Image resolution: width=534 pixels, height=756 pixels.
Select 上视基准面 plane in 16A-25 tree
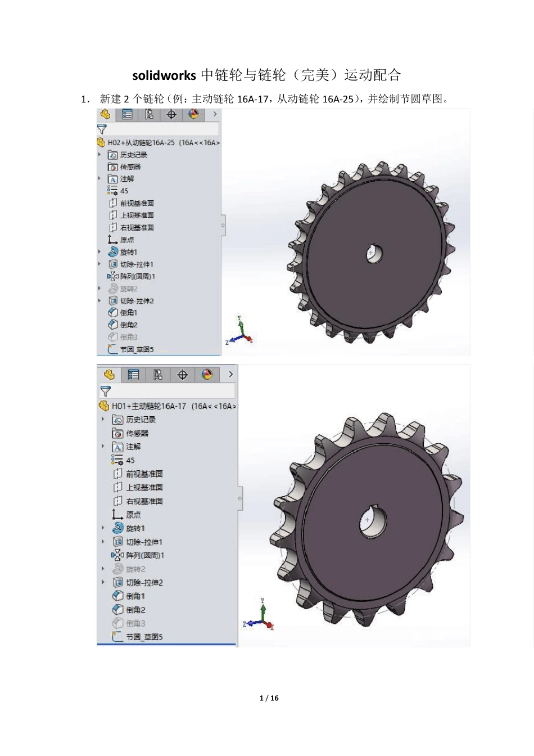[131, 215]
